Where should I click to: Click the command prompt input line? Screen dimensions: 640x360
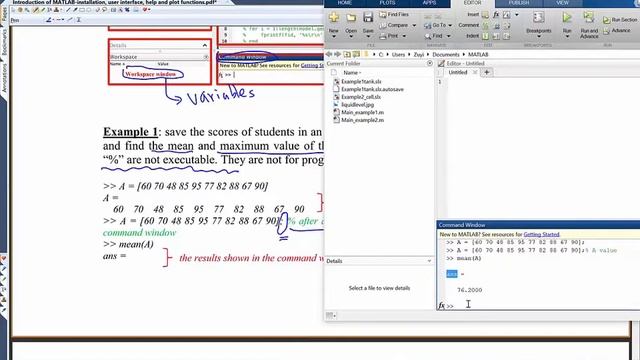[x=543, y=305]
